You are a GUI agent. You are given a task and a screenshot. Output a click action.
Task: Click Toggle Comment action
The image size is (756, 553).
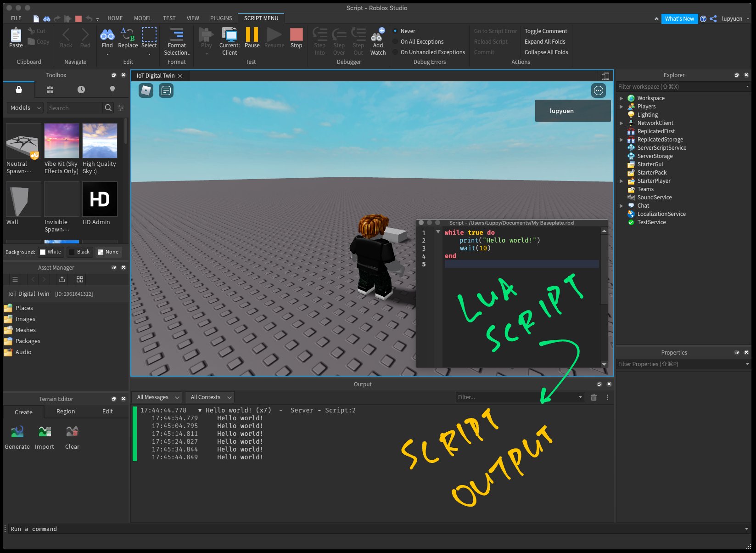tap(546, 31)
